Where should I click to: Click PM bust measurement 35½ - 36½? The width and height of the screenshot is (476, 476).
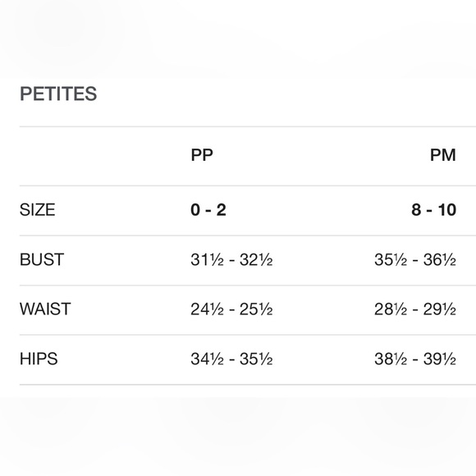click(415, 260)
